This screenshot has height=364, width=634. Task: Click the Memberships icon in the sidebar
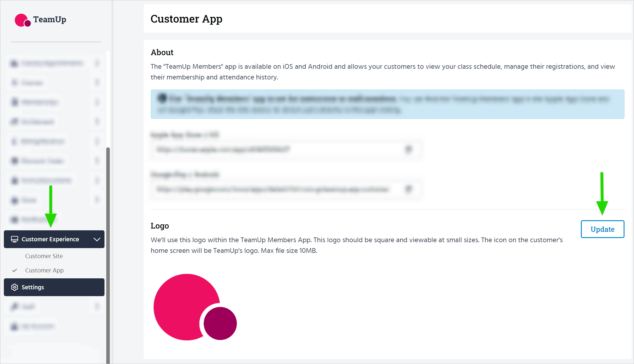(x=14, y=102)
